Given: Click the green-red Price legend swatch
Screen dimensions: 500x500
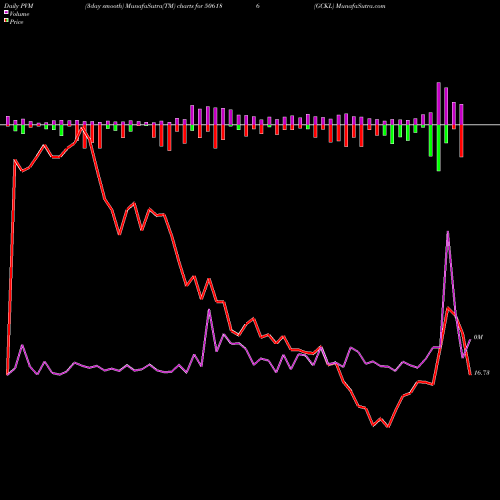Looking at the screenshot, I should (6, 21).
